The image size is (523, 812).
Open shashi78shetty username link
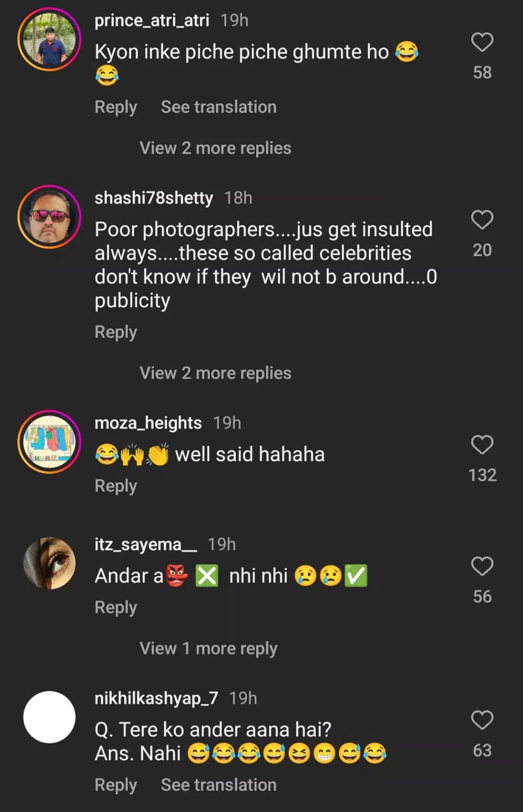153,198
